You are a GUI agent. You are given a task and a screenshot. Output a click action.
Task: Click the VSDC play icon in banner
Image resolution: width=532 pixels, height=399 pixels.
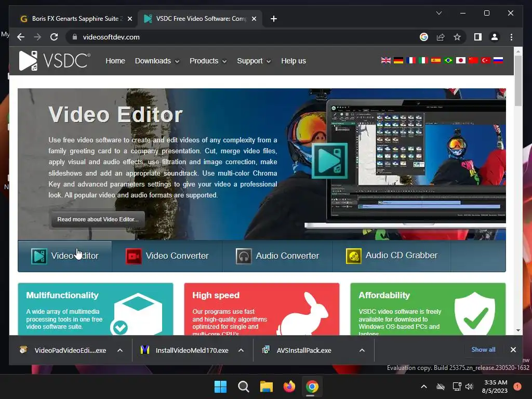329,161
